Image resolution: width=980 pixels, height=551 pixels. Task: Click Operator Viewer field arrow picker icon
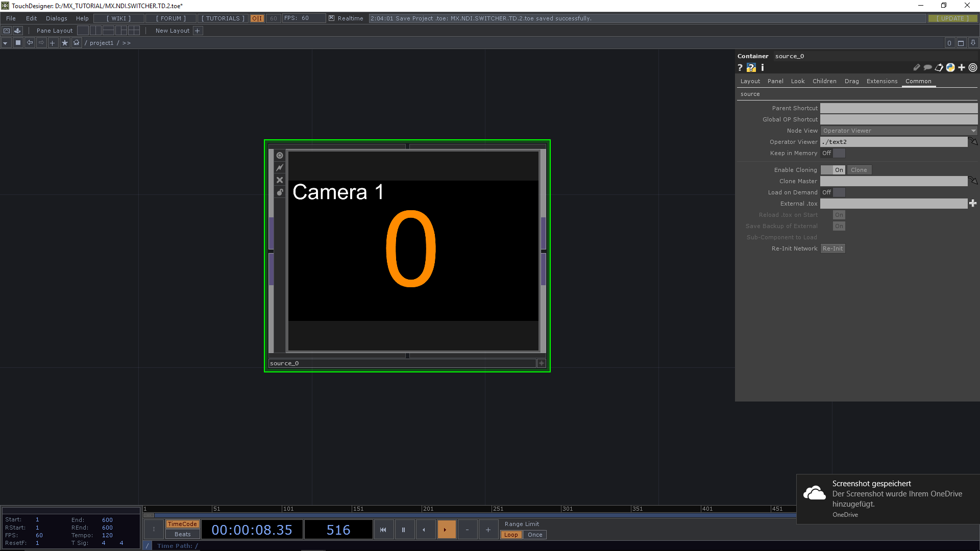click(x=973, y=141)
